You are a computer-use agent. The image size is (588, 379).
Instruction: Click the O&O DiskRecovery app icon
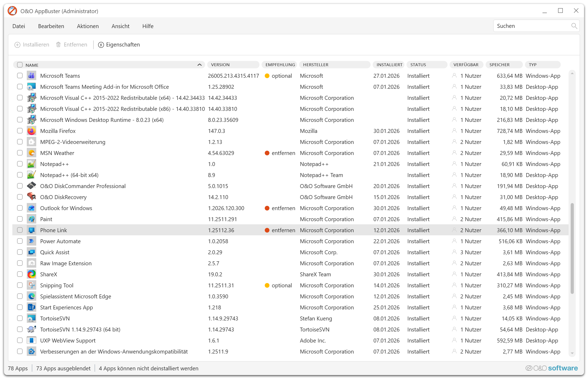[32, 197]
